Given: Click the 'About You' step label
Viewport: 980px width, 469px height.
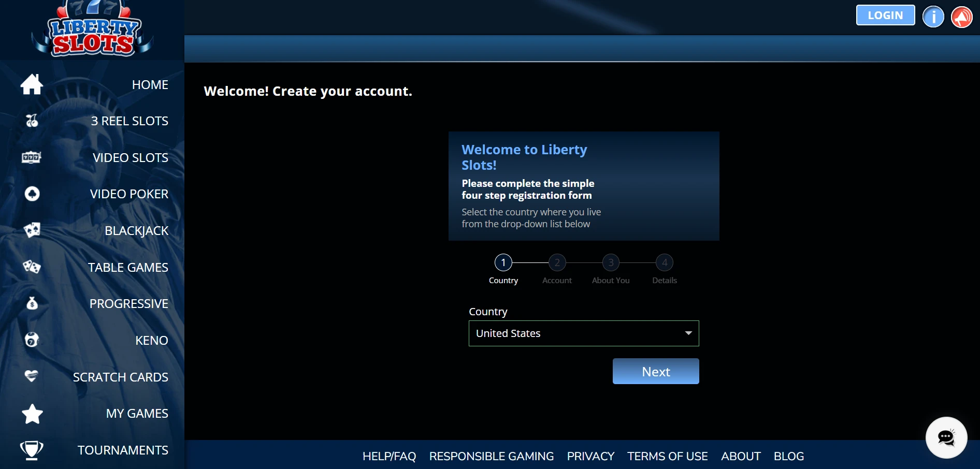Looking at the screenshot, I should 611,280.
